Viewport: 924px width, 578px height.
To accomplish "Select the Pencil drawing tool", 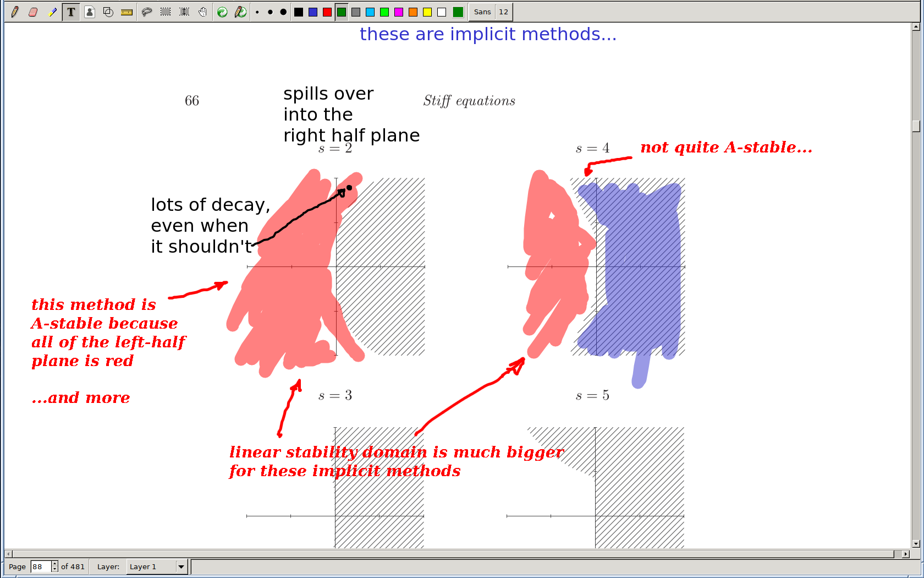I will tap(15, 12).
